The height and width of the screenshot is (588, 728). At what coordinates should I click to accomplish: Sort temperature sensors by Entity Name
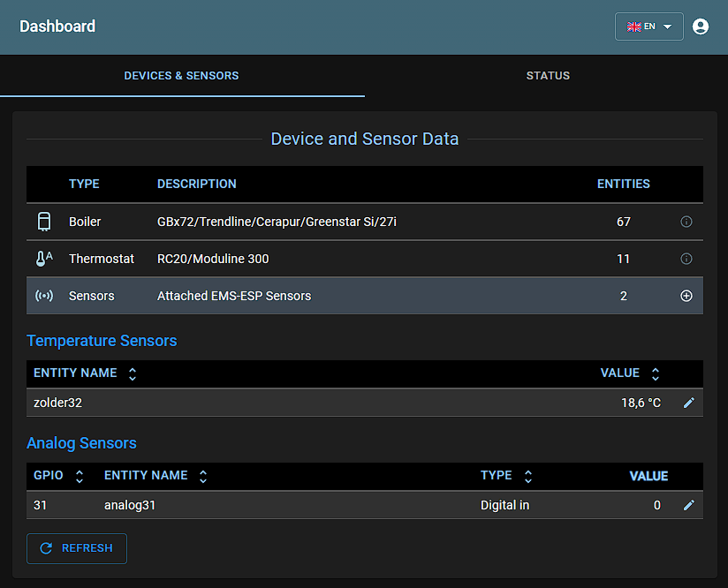132,373
